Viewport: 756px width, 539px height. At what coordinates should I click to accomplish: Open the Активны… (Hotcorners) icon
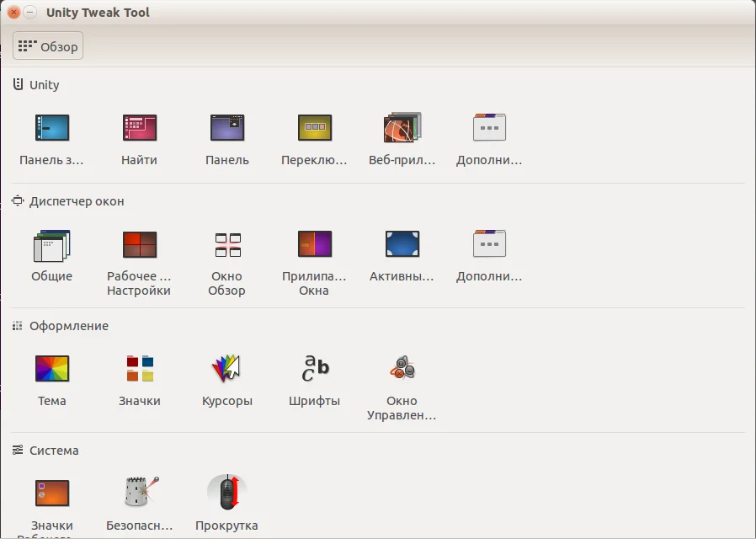[x=402, y=244]
